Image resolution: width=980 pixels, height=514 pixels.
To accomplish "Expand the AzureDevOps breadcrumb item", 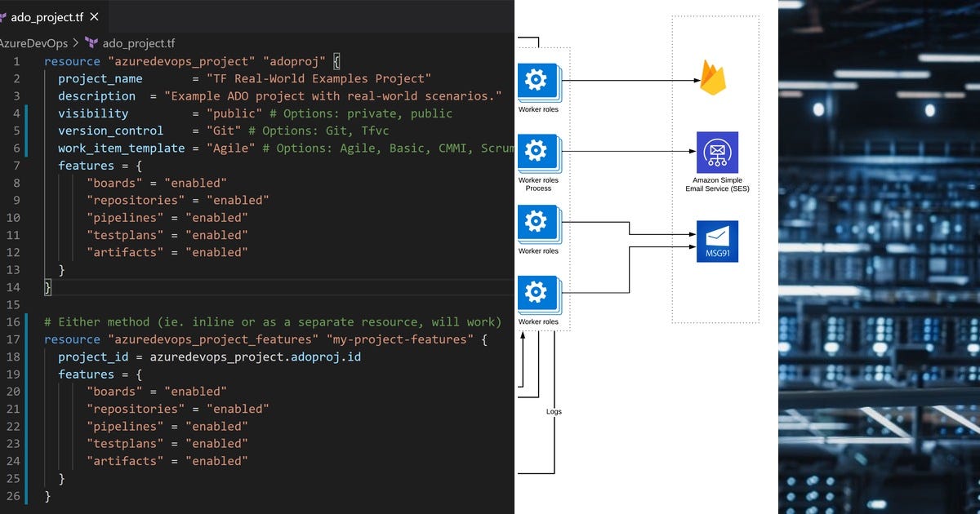I will tap(33, 42).
